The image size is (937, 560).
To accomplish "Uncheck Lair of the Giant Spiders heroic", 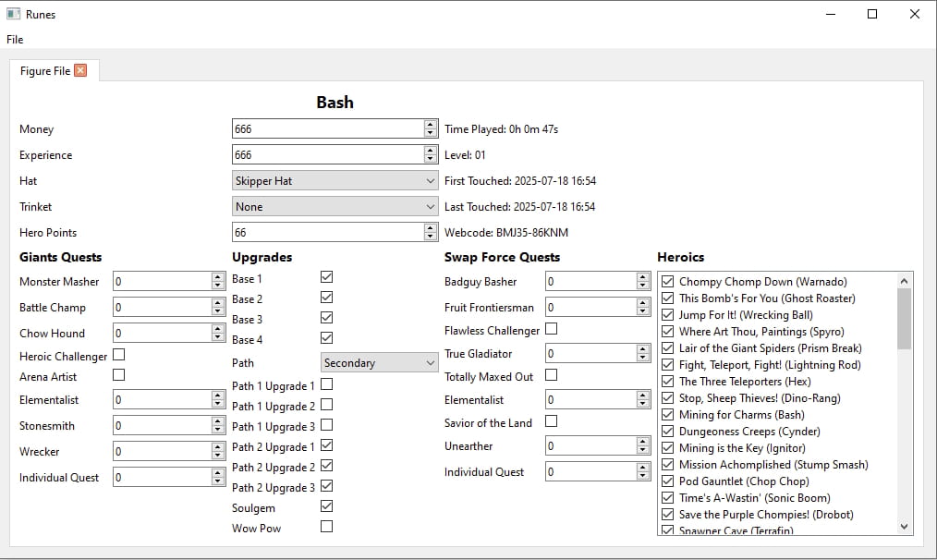I will click(x=668, y=347).
